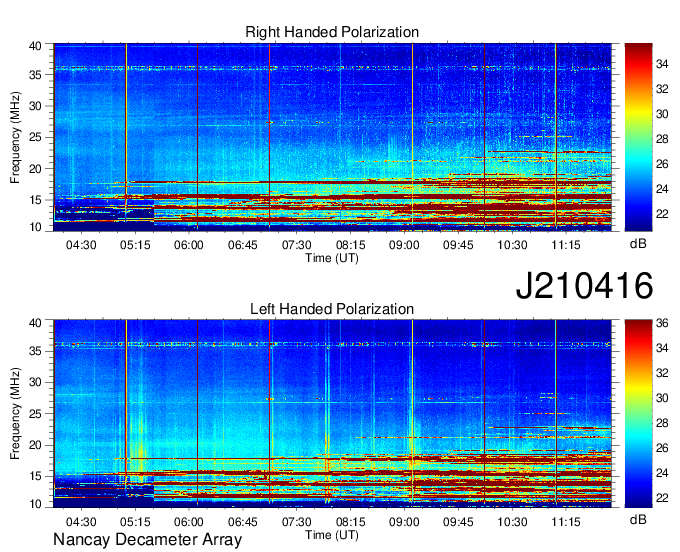Click "Time (UT)" label under Left Handed plot
The image size is (680, 552).
(332, 535)
